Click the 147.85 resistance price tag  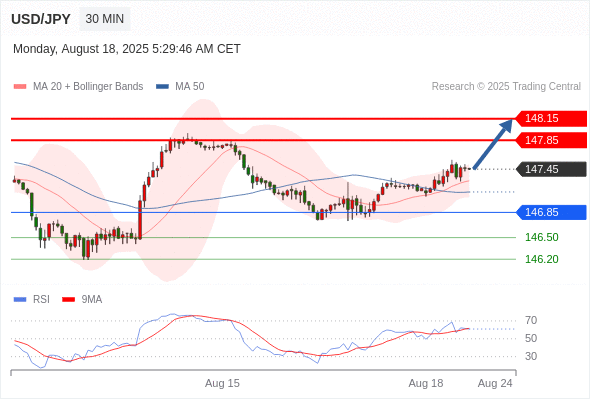click(x=551, y=140)
